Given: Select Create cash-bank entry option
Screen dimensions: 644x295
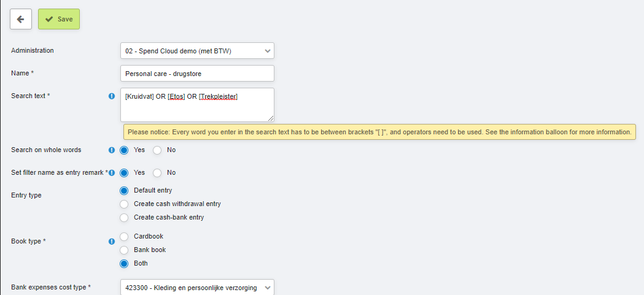Looking at the screenshot, I should (x=124, y=218).
